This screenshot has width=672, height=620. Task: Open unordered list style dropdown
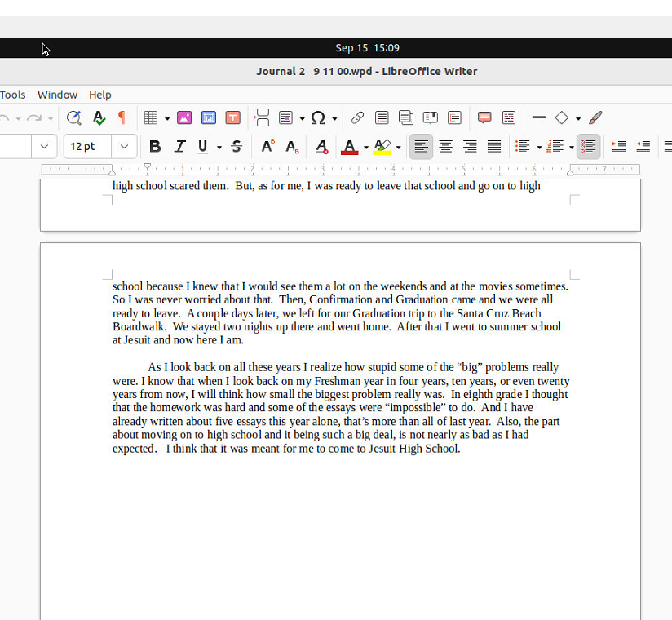pyautogui.click(x=539, y=148)
